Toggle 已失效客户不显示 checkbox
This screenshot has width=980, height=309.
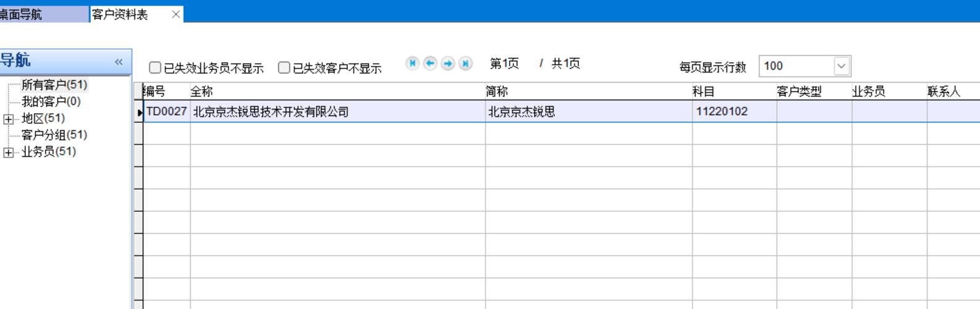coord(284,68)
